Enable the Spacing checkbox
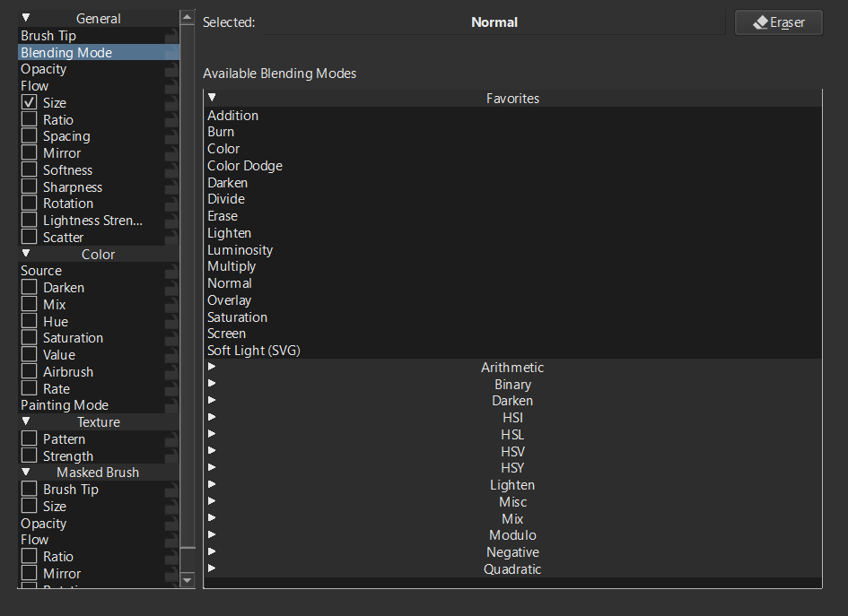The height and width of the screenshot is (616, 848). pos(30,136)
